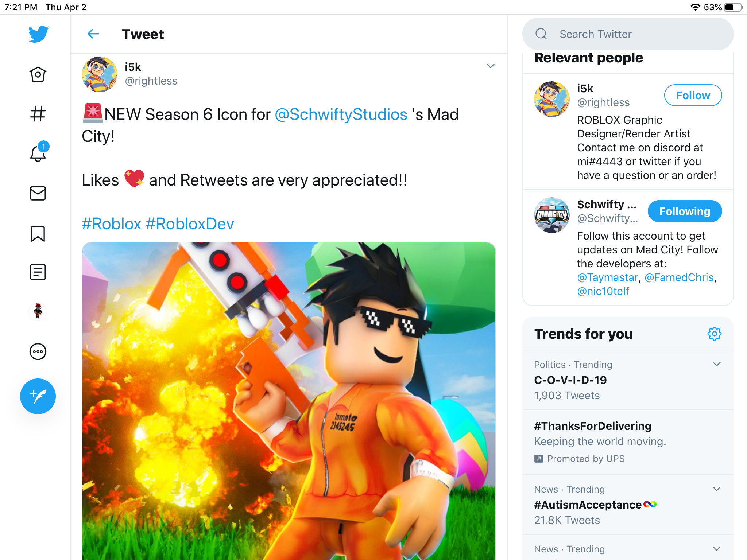
Task: Open the @SchwiftyStudios mention link
Action: 341,114
